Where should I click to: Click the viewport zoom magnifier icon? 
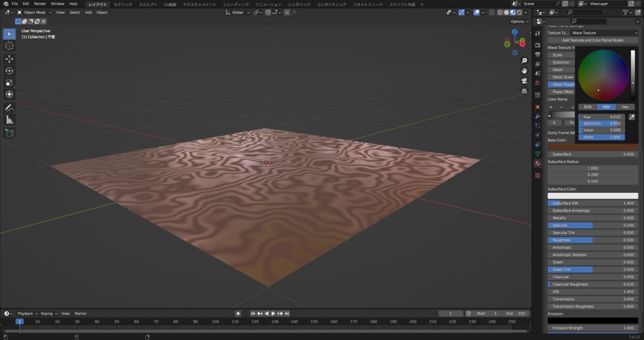click(x=524, y=61)
